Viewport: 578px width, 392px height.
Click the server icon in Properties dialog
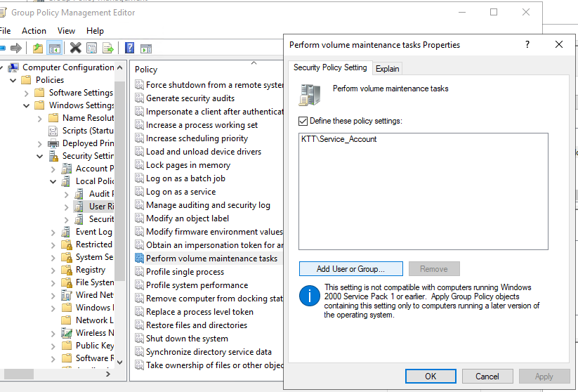pos(309,95)
